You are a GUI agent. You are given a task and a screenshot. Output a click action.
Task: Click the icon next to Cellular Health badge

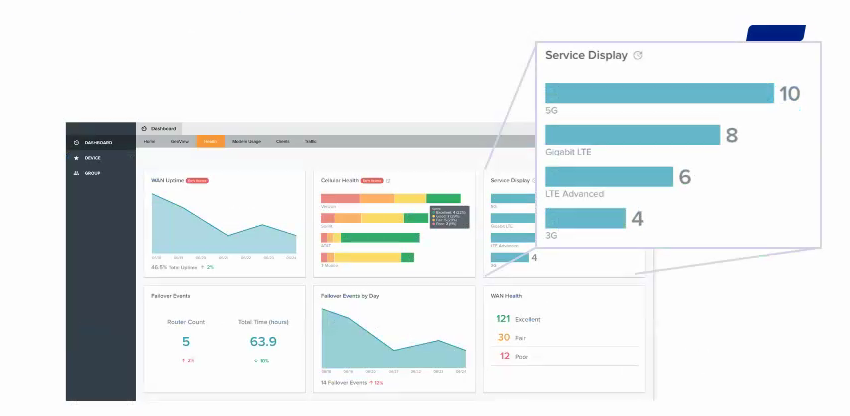point(388,181)
